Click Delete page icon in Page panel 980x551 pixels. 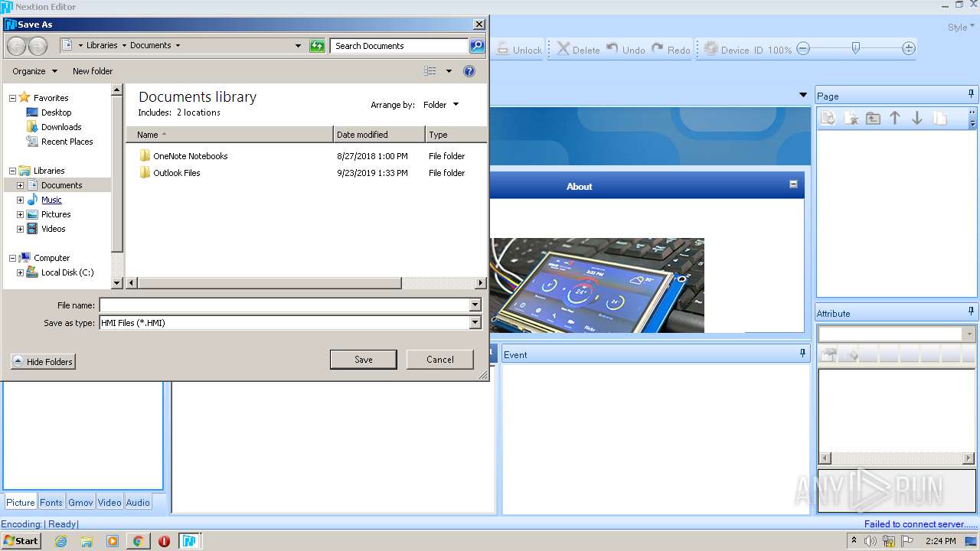tap(851, 118)
